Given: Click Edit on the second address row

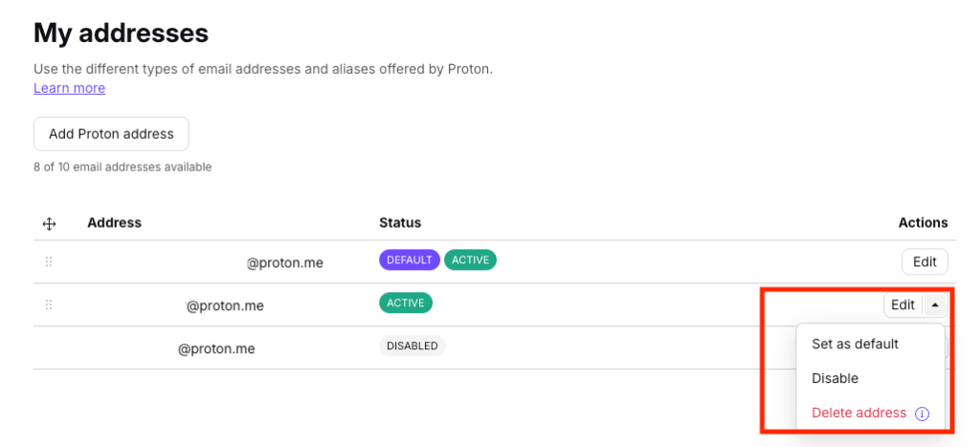Looking at the screenshot, I should point(902,305).
